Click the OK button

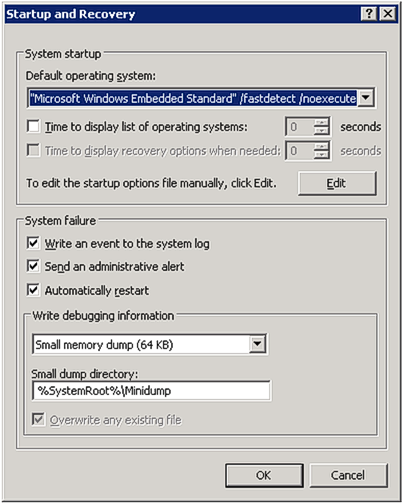(264, 475)
